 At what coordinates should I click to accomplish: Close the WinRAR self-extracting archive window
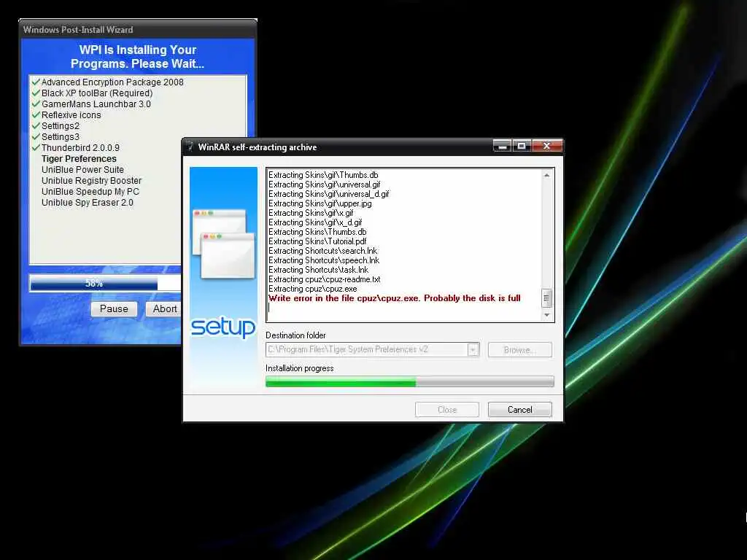click(547, 146)
